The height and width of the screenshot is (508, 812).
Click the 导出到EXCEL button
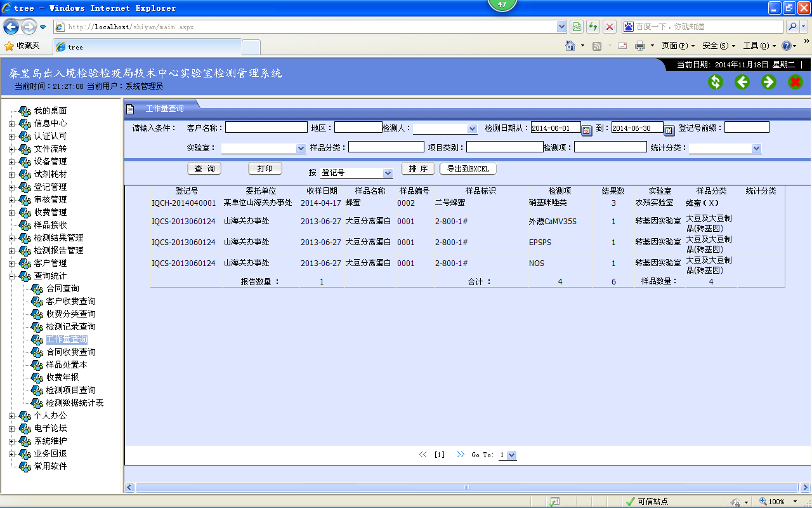pos(468,169)
